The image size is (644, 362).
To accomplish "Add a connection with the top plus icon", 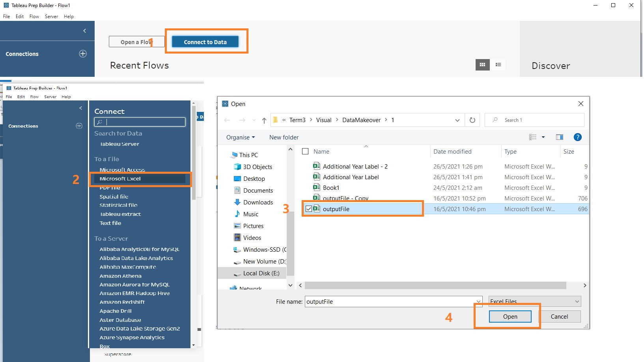I will coord(83,54).
